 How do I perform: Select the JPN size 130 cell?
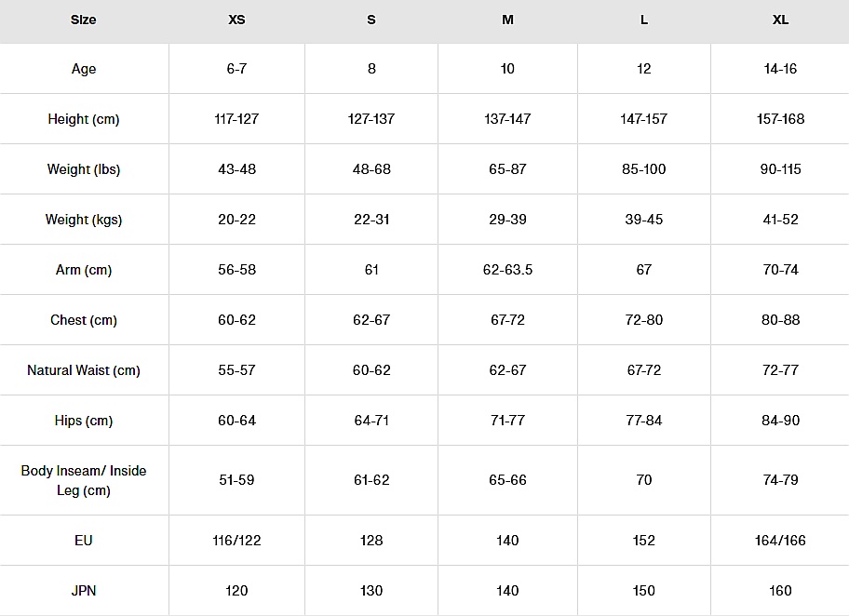(371, 590)
